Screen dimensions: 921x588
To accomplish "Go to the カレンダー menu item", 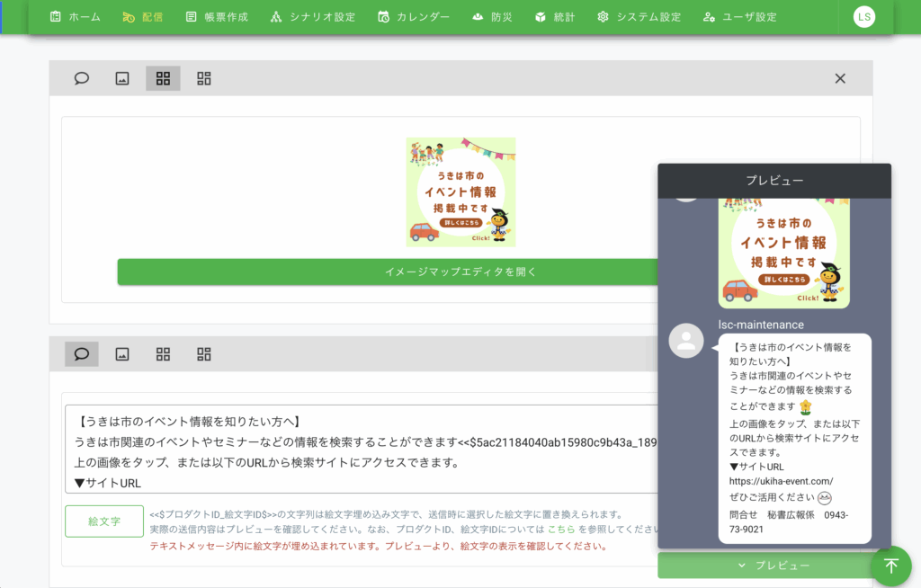I will [x=414, y=17].
